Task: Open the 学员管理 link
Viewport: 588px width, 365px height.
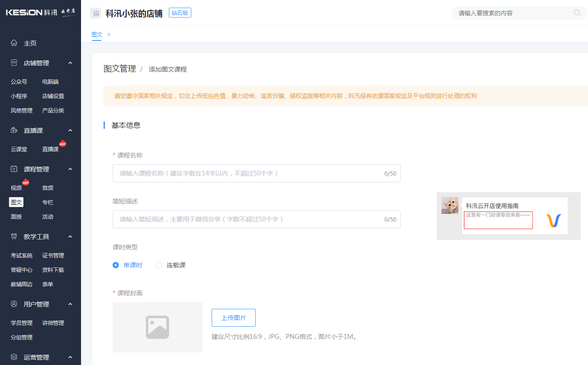Action: click(21, 323)
